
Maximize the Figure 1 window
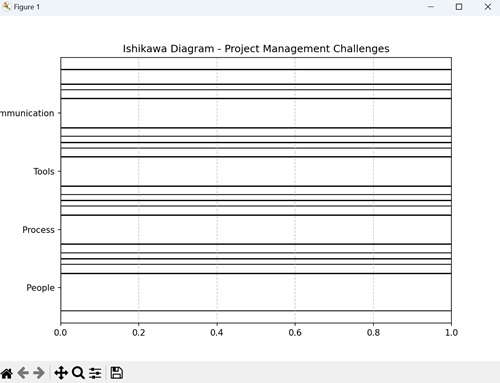pos(459,7)
